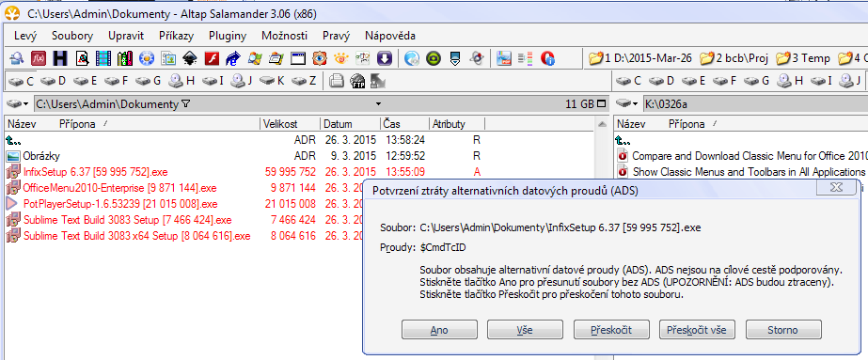Open the Upravit menu
Viewport: 868px width, 360px height.
(126, 36)
